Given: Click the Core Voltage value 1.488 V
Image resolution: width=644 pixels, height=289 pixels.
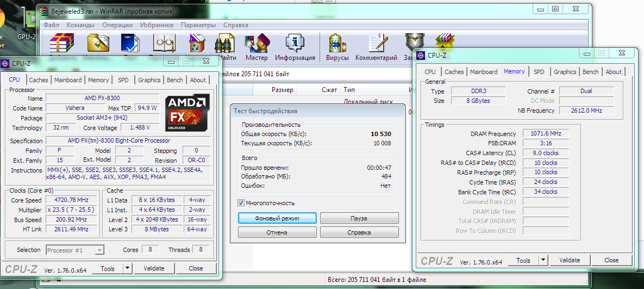Looking at the screenshot, I should pos(140,128).
